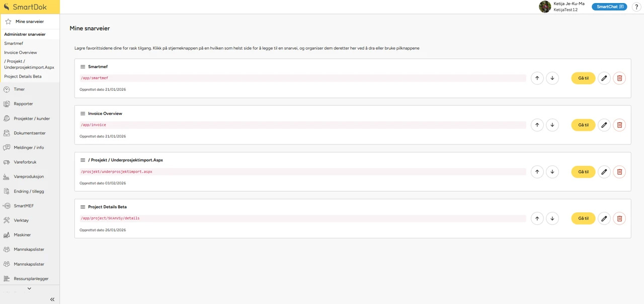
Task: Click the /app/smartmef URL path field
Action: (x=302, y=78)
